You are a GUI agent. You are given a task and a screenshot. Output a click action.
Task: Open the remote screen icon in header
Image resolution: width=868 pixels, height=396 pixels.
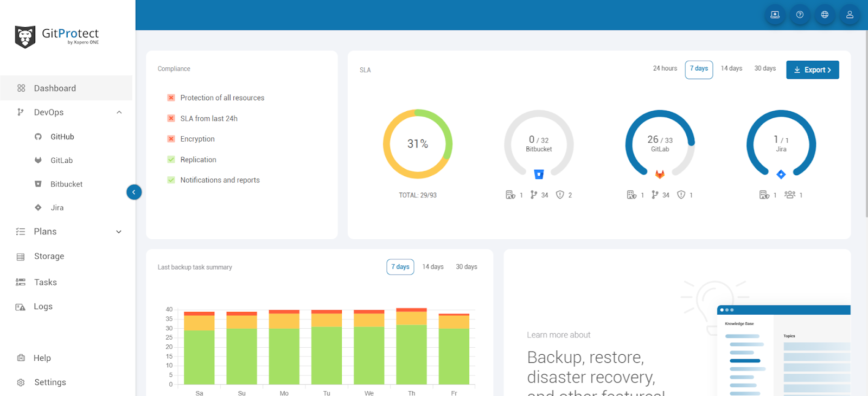775,15
